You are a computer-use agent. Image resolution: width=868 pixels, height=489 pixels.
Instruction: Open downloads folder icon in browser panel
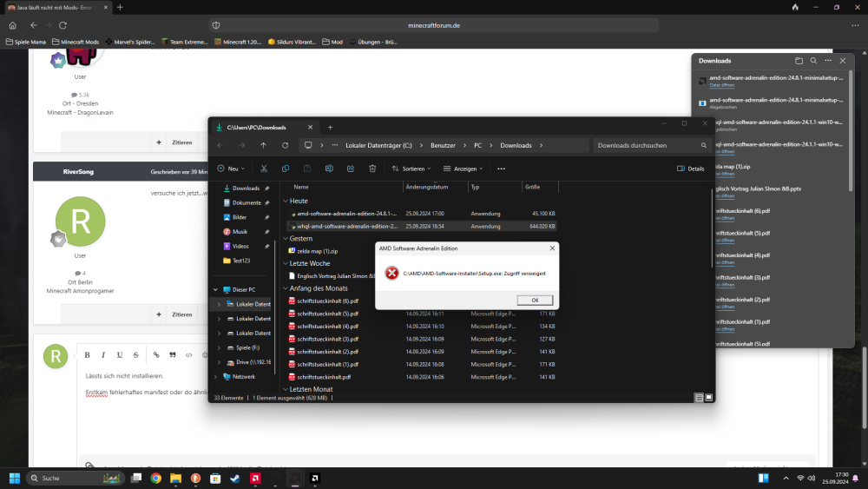coord(799,61)
